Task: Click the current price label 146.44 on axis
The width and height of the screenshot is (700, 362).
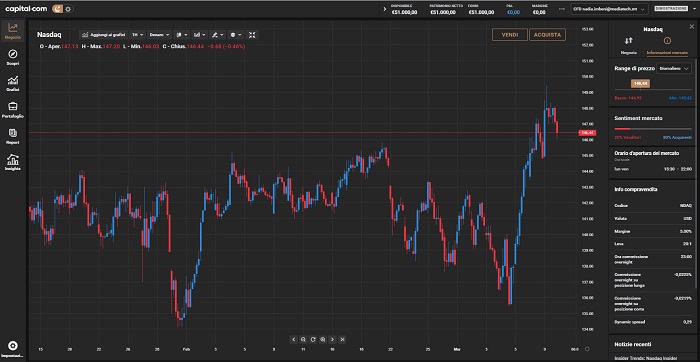Action: [x=588, y=133]
